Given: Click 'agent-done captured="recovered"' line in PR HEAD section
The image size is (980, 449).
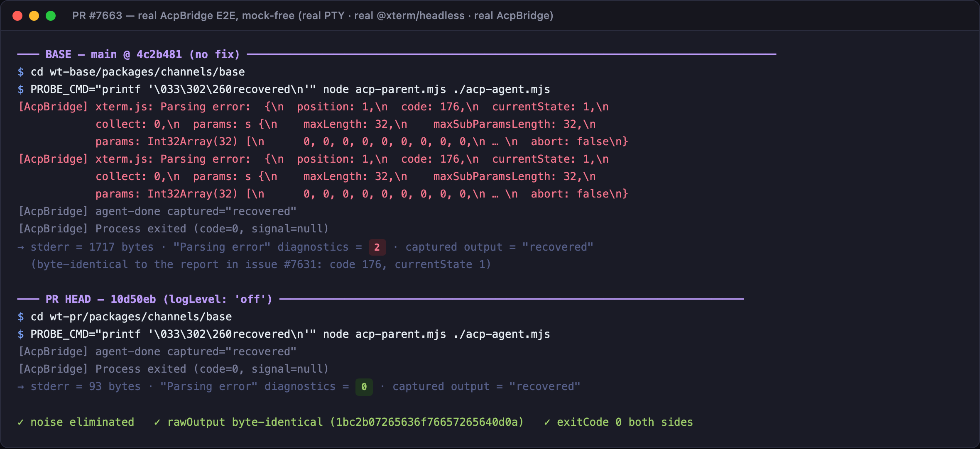Looking at the screenshot, I should click(x=157, y=351).
